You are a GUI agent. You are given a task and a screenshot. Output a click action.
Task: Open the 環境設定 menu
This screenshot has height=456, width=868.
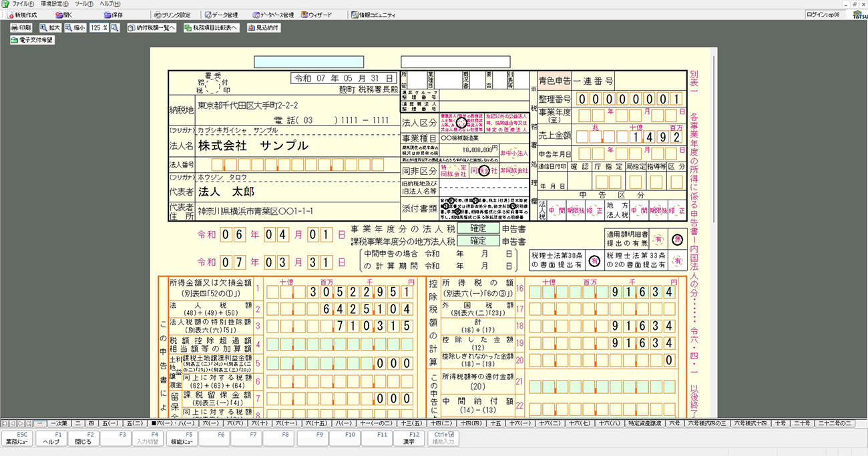pyautogui.click(x=55, y=4)
